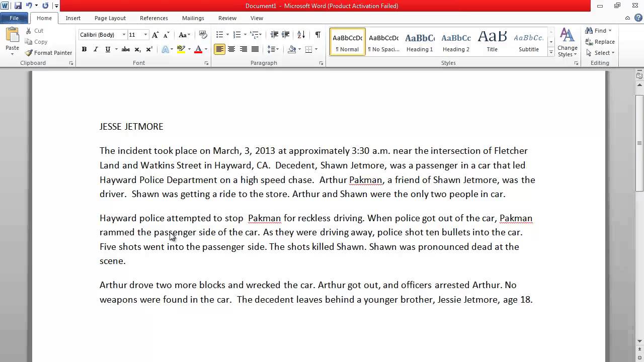Click the Word Help question icon
This screenshot has height=362, width=644.
pos(638,18)
